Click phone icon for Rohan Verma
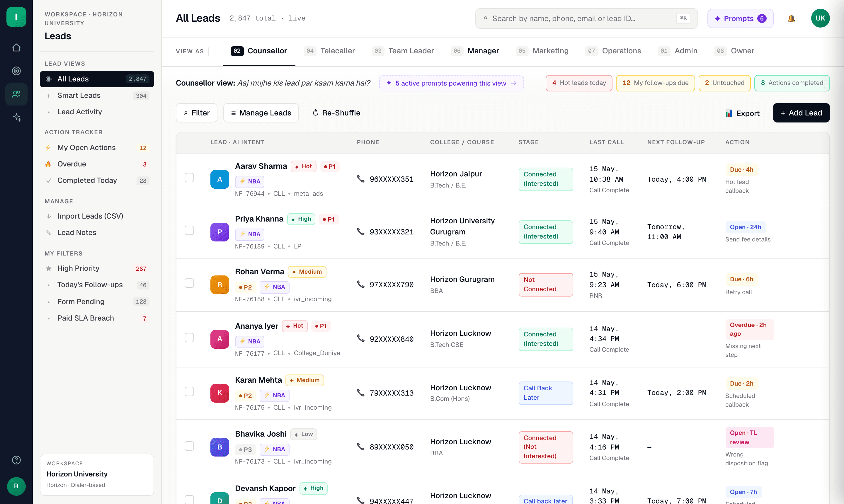Viewport: 844px width, 504px height. (x=361, y=284)
